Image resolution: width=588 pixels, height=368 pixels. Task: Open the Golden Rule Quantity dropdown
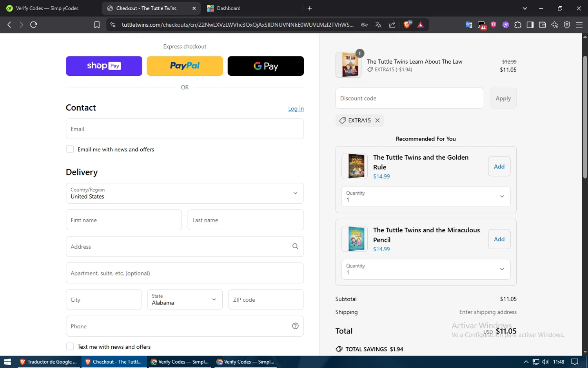[426, 196]
